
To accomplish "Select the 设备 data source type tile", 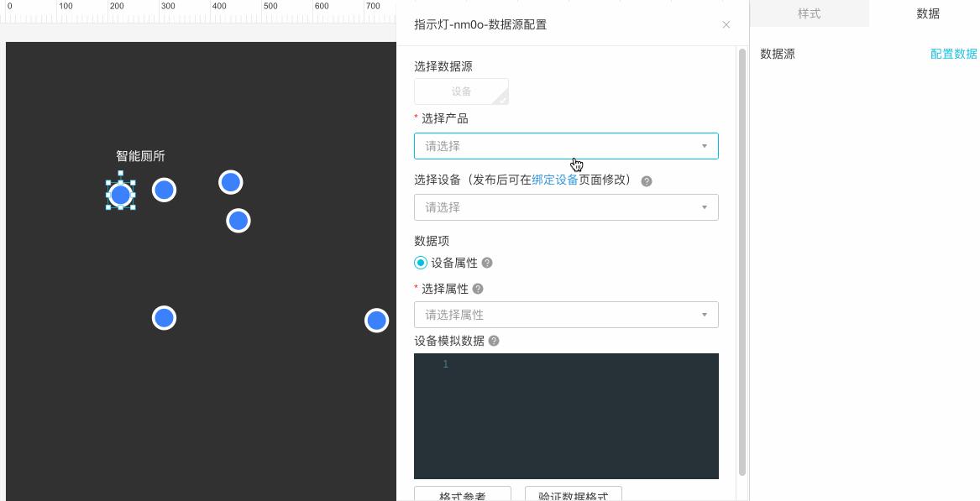I will pos(461,91).
